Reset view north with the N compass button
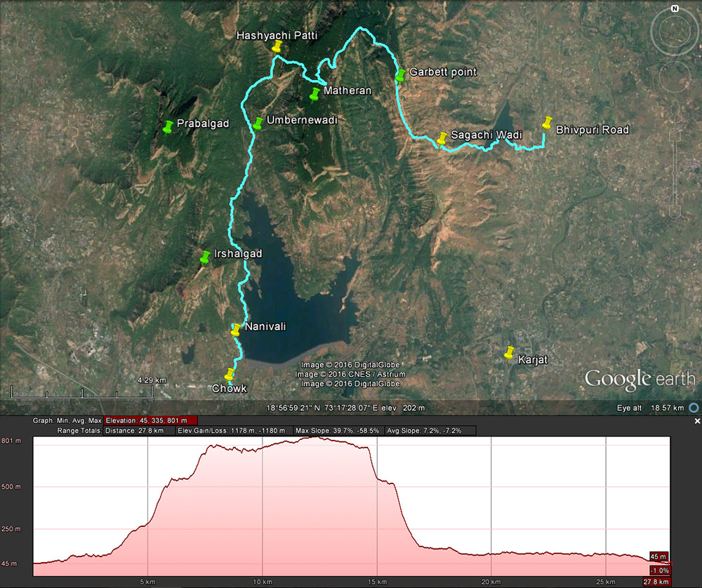702x588 pixels. 674,9
